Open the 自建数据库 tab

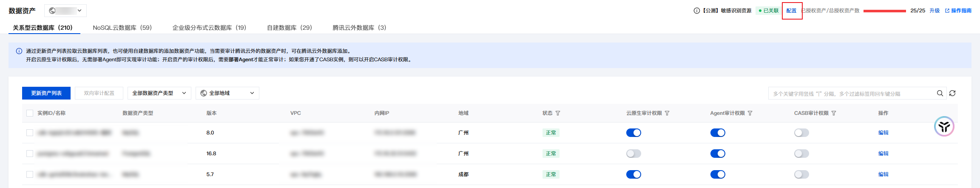pos(289,28)
